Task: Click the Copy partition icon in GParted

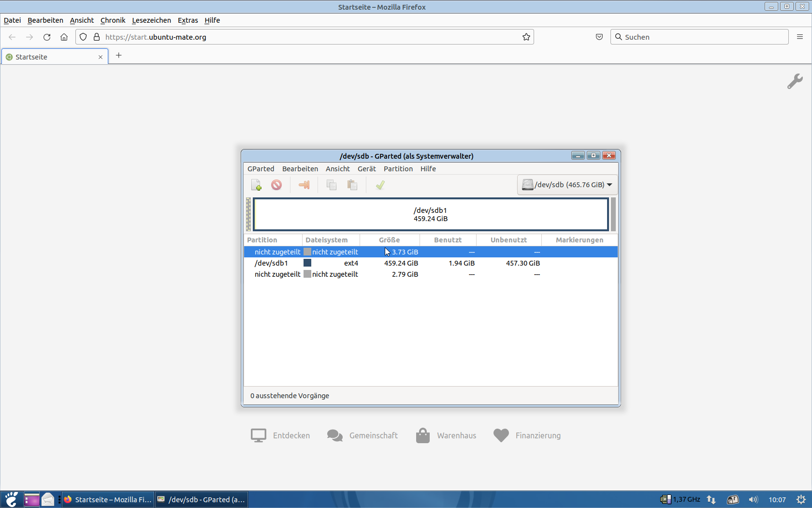Action: [332, 185]
